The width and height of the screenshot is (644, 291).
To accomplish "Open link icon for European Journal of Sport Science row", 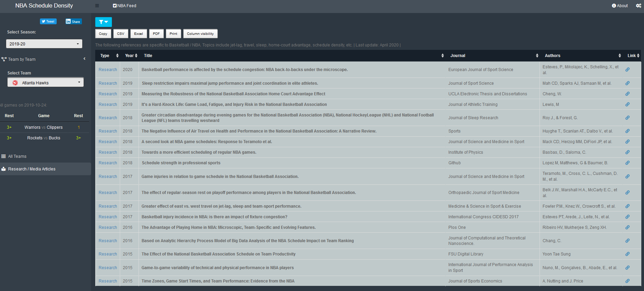I will click(x=627, y=70).
